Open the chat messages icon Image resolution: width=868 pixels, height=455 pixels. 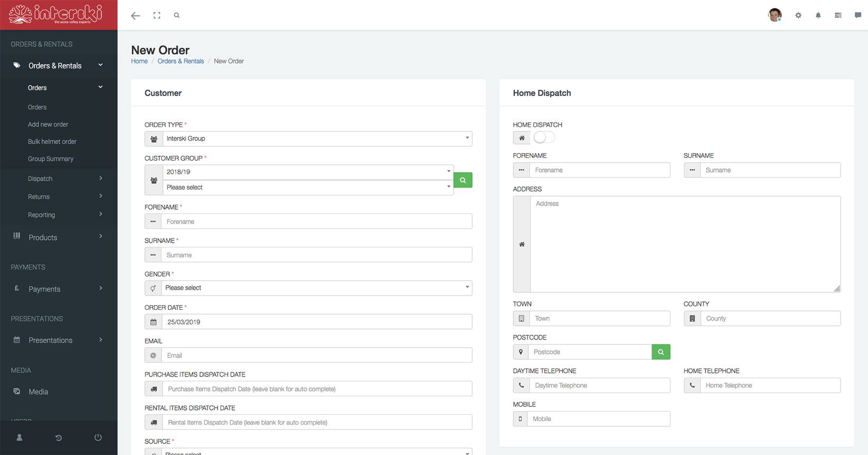[x=858, y=15]
